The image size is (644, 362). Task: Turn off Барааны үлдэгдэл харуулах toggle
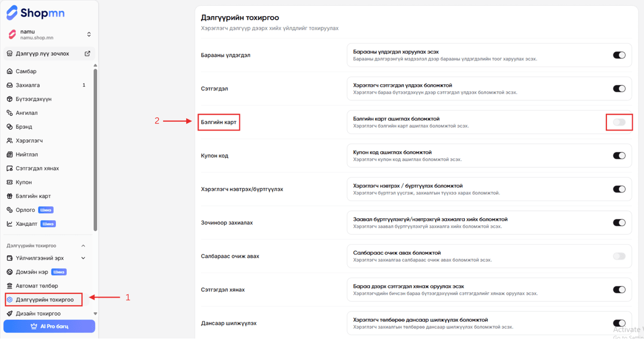click(x=619, y=55)
